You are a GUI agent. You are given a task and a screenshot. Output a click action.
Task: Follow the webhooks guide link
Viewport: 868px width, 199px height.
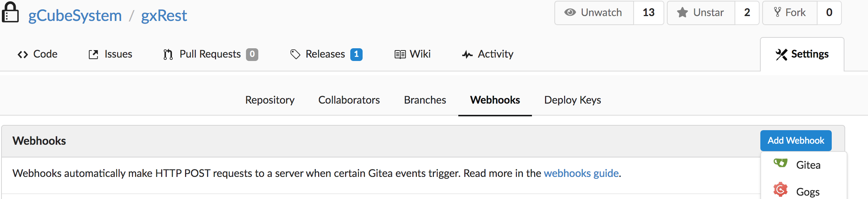coord(581,173)
